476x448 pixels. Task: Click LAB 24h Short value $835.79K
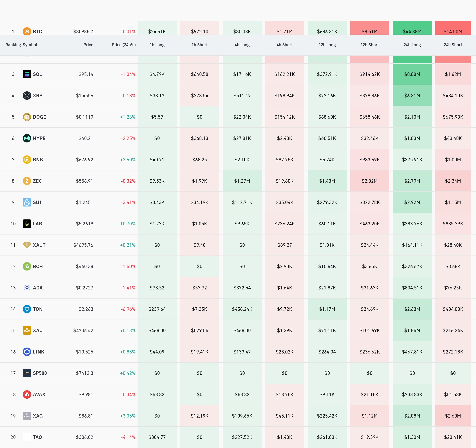tap(453, 224)
